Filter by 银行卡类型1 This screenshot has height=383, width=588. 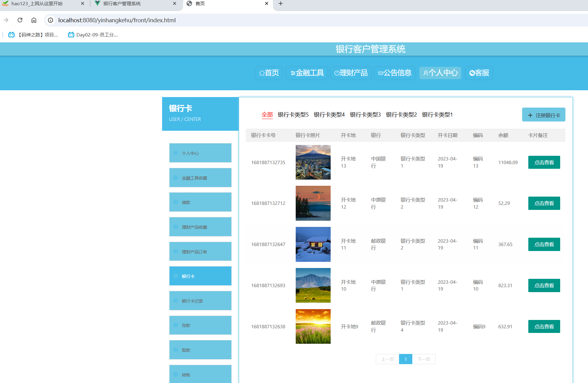[x=437, y=115]
